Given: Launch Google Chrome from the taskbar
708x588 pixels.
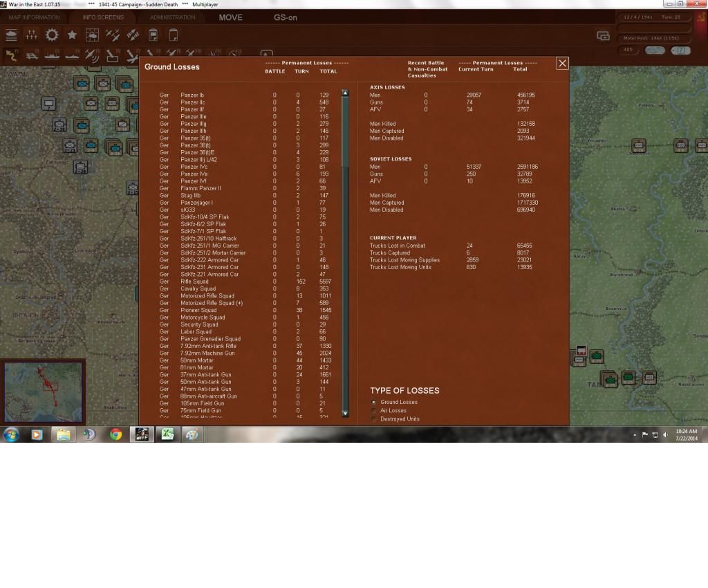Looking at the screenshot, I should 116,434.
